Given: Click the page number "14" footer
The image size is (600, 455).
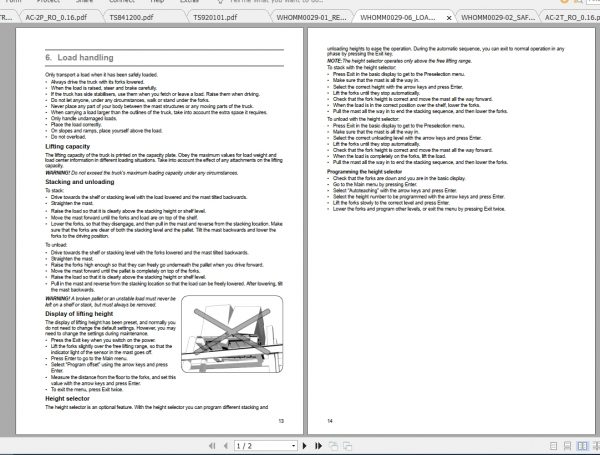Looking at the screenshot, I should (x=330, y=421).
